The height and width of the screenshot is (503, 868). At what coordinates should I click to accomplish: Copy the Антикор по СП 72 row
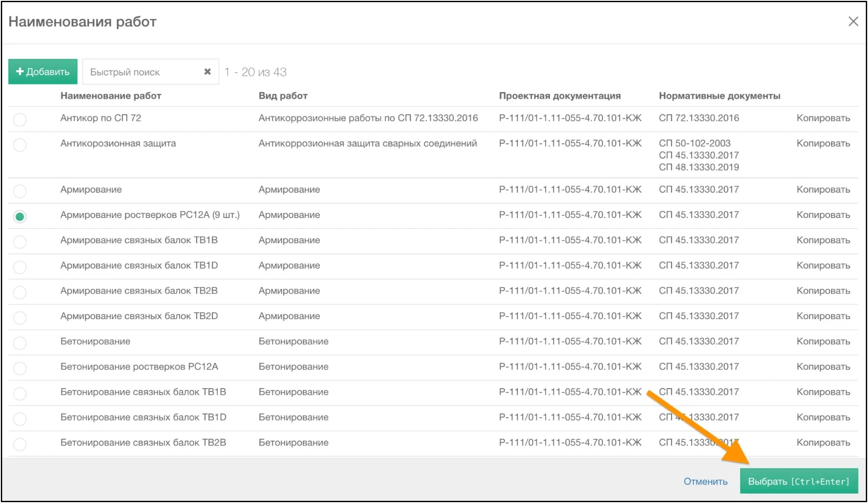click(823, 118)
